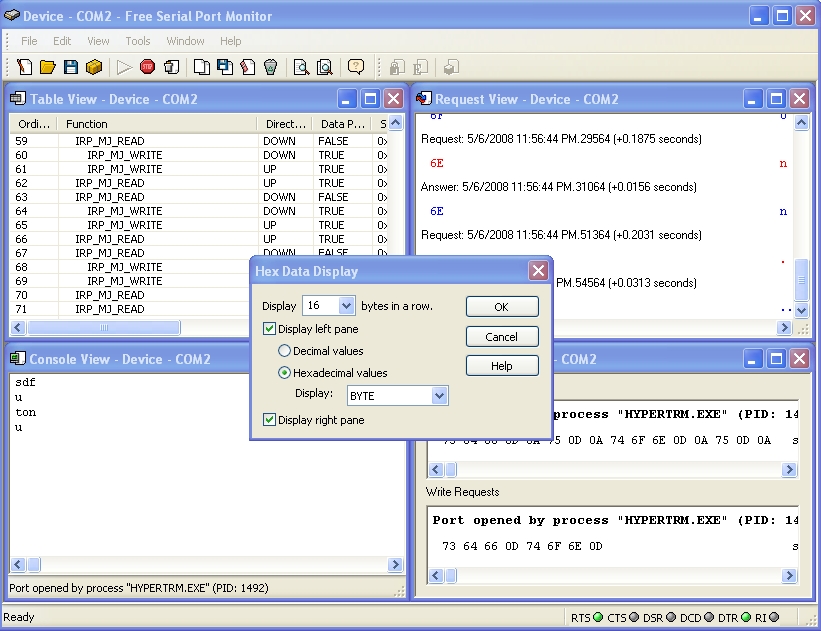The height and width of the screenshot is (631, 821).
Task: Toggle Display right pane checkbox
Action: tap(269, 420)
